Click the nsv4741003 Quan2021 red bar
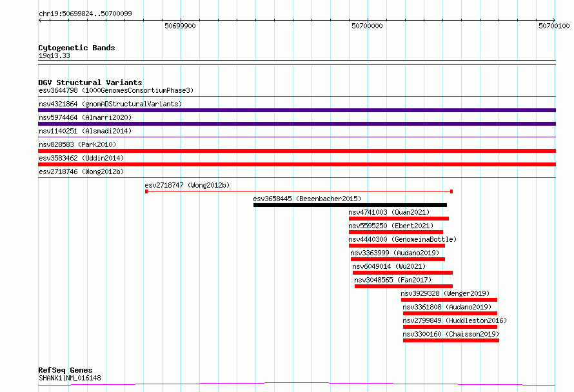This screenshot has height=392, width=574. (399, 219)
